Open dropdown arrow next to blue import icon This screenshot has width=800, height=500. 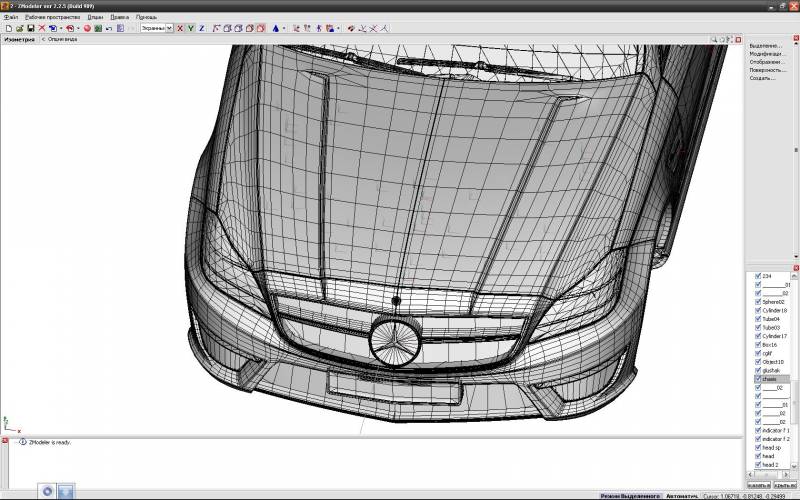coord(61,29)
